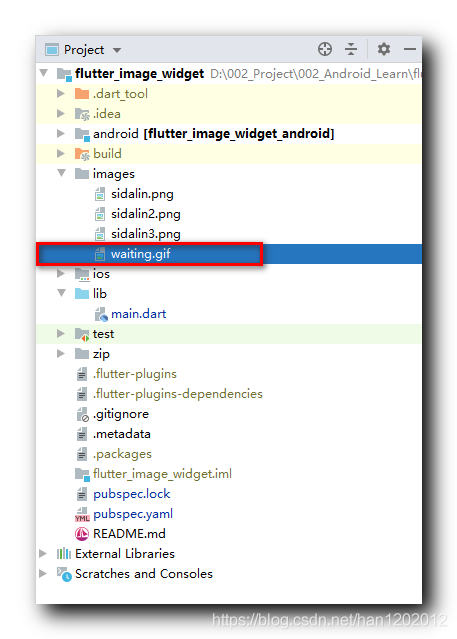Open the Project view dropdown
Image resolution: width=457 pixels, height=639 pixels.
[x=117, y=50]
